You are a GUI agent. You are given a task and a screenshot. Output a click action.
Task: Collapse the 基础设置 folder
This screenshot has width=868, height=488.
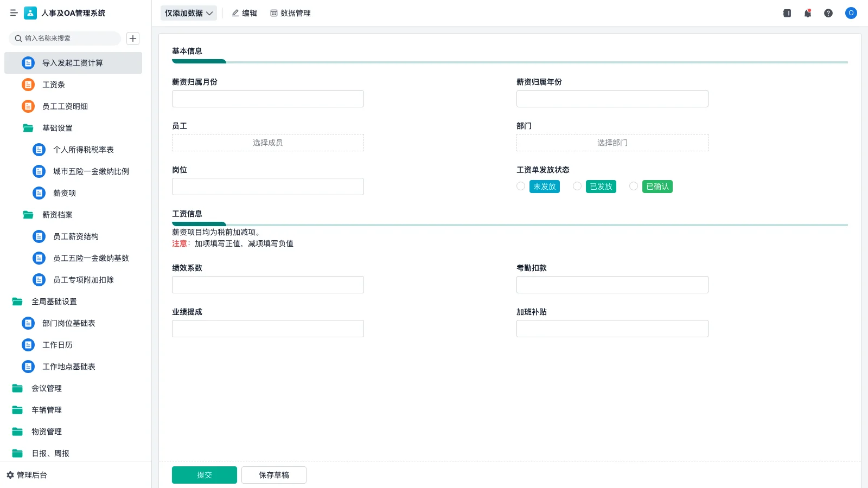(x=28, y=128)
